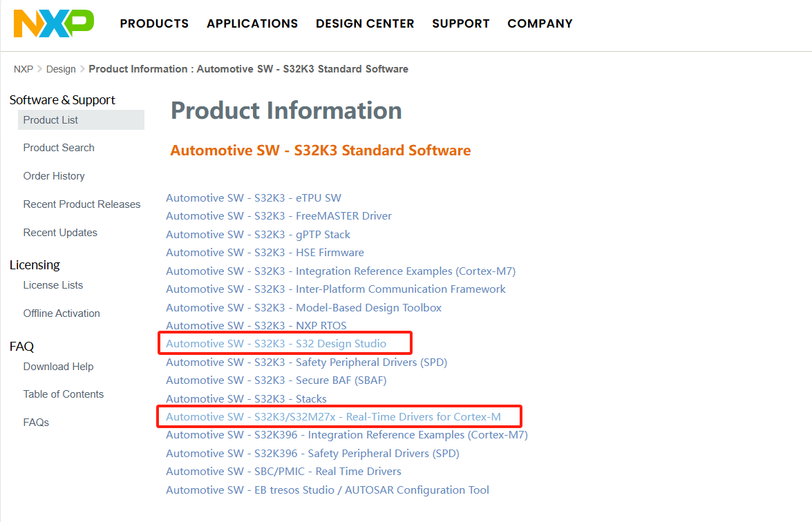The height and width of the screenshot is (522, 812).
Task: Go to NXP breadcrumb link
Action: click(23, 69)
